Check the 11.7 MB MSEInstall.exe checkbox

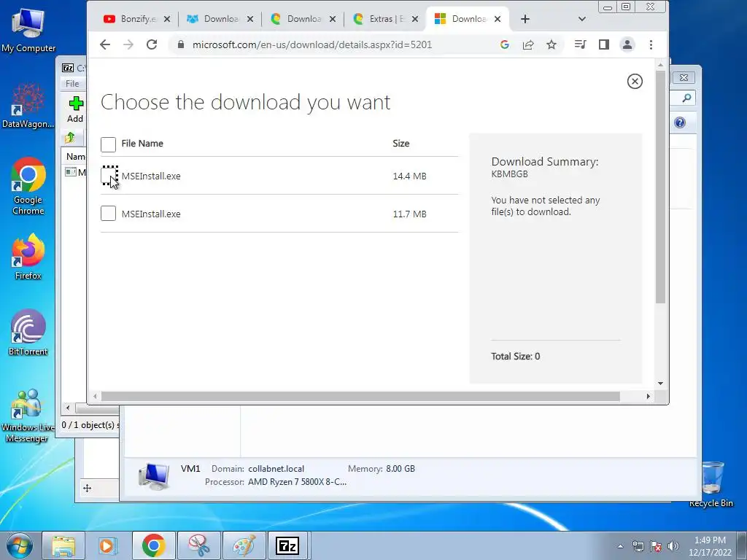pos(108,214)
